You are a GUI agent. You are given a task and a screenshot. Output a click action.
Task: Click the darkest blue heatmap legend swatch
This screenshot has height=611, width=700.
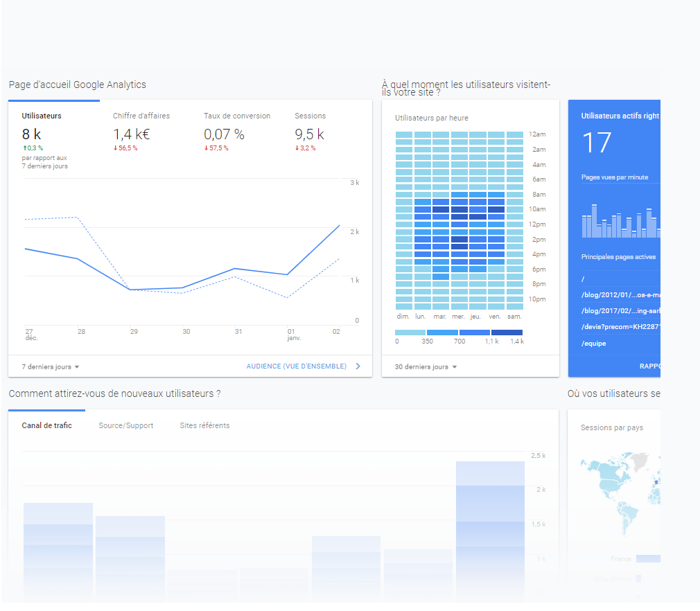coord(507,333)
